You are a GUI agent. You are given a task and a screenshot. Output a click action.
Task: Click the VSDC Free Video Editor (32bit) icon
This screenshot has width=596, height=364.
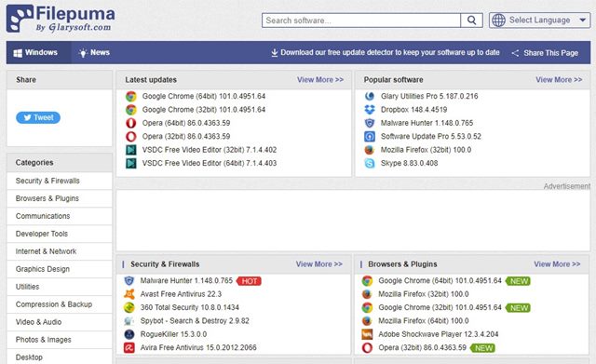[130, 150]
